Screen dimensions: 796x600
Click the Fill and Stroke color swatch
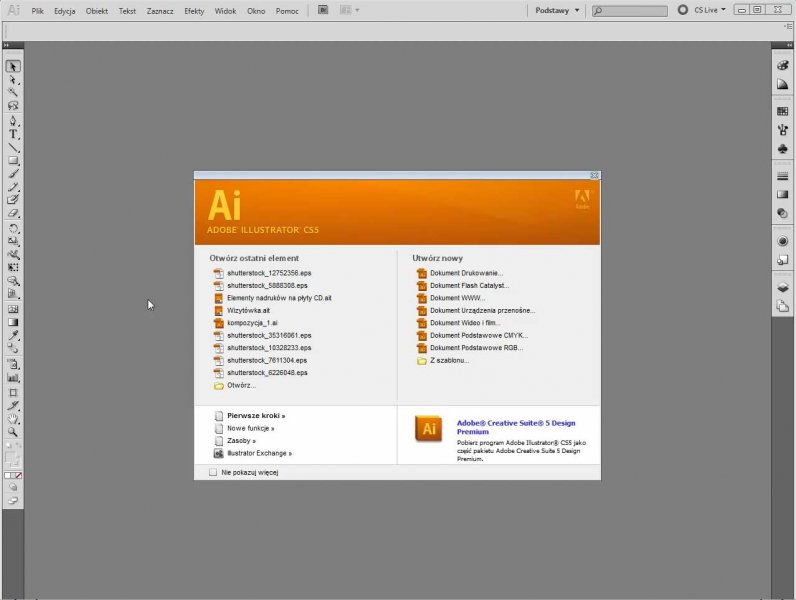coord(13,458)
